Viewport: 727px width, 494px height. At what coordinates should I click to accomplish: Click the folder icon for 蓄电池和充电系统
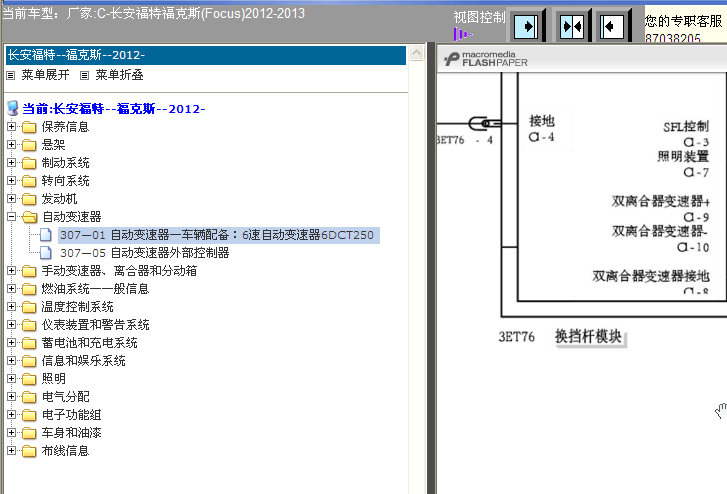pyautogui.click(x=29, y=343)
